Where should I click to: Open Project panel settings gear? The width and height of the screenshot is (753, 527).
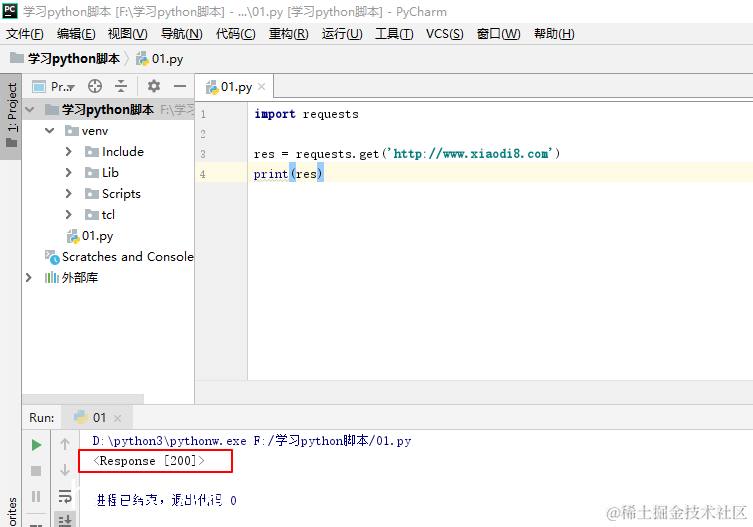154,86
